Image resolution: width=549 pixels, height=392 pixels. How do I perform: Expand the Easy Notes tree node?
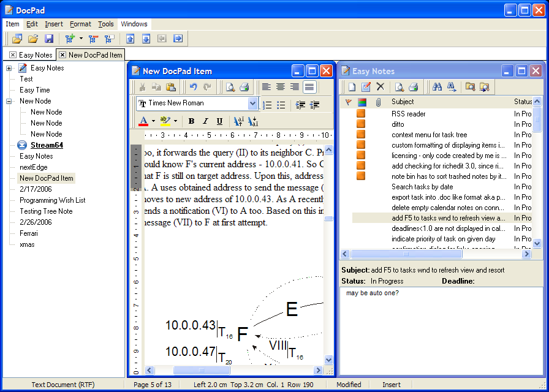click(9, 68)
